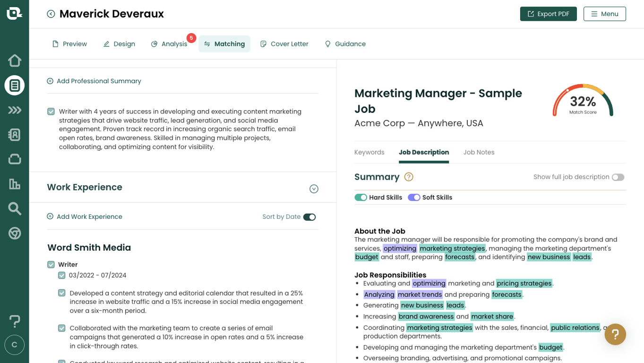This screenshot has height=363, width=644.
Task: Open the briefcase jobs sidebar icon
Action: pos(15,159)
